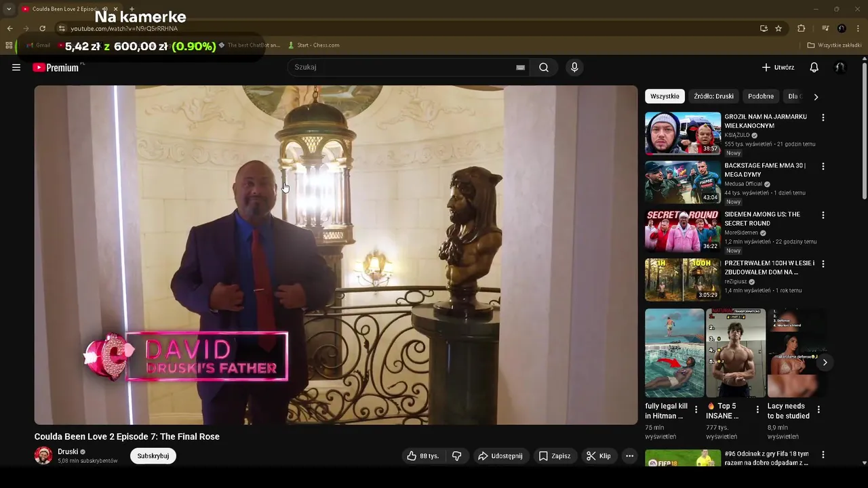Open the YouTube hamburger guide menu
Image resolution: width=868 pixels, height=488 pixels.
[16, 67]
